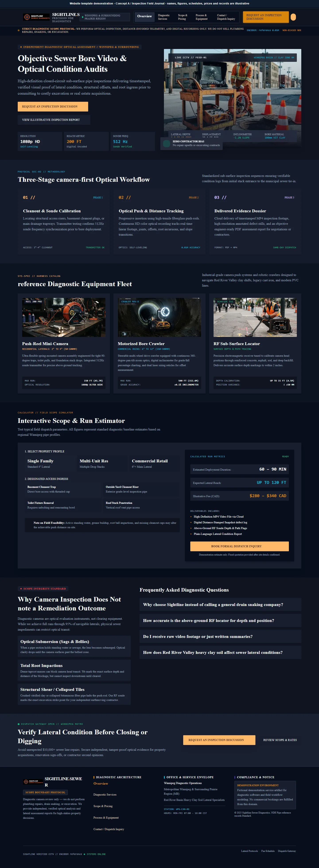Open Scope & Pricing in the header nav
319x868 pixels.
[x=183, y=17]
